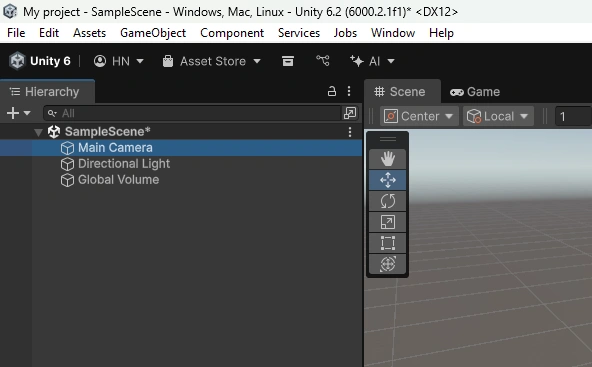Open the Window menu
The width and height of the screenshot is (592, 367).
point(393,33)
